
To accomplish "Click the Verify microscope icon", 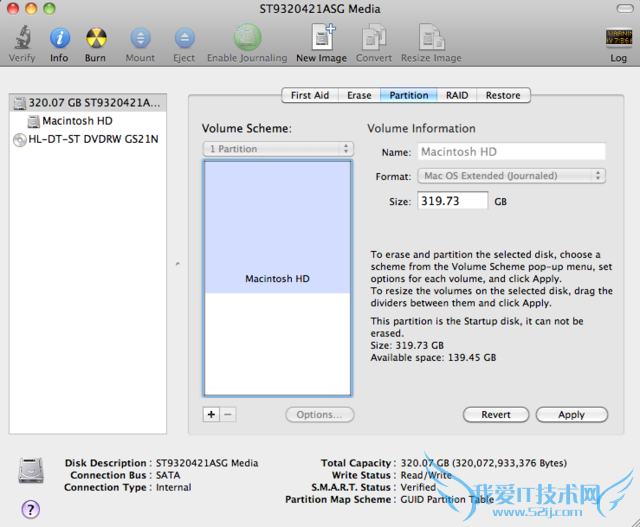I will click(x=21, y=39).
